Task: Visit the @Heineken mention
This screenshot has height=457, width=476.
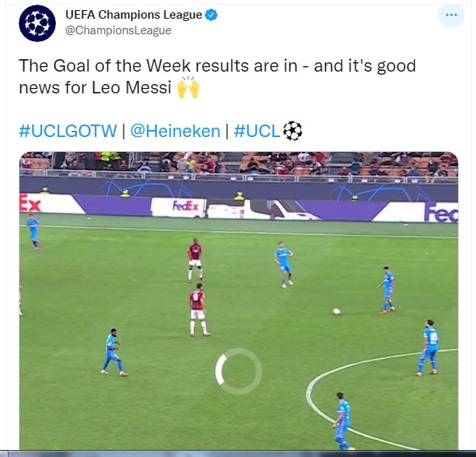Action: click(175, 131)
